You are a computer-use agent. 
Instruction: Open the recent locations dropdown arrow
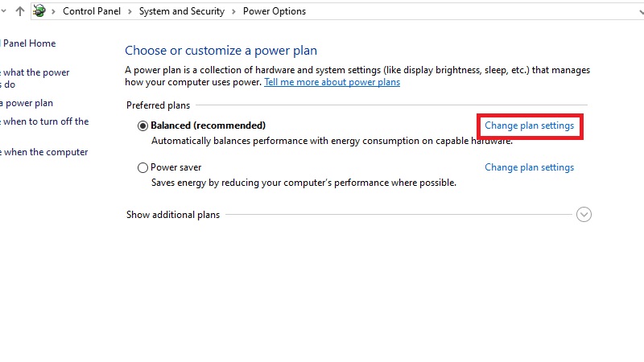[5, 11]
